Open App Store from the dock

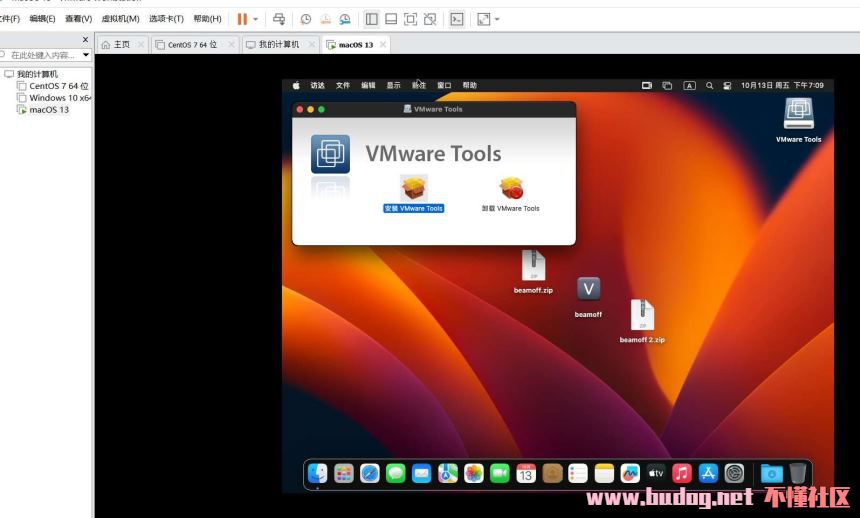point(708,473)
